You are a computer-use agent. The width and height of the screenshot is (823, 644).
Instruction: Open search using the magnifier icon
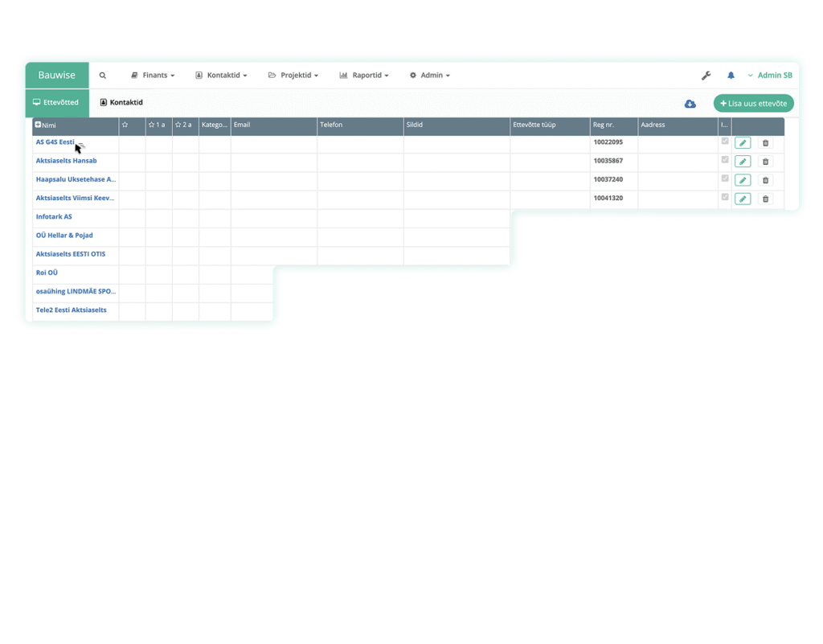102,75
